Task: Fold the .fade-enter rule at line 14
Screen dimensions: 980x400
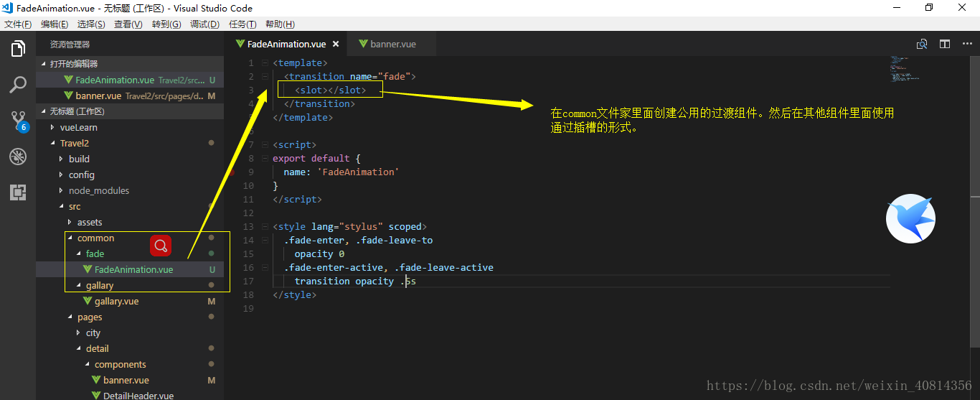Action: pyautogui.click(x=265, y=241)
